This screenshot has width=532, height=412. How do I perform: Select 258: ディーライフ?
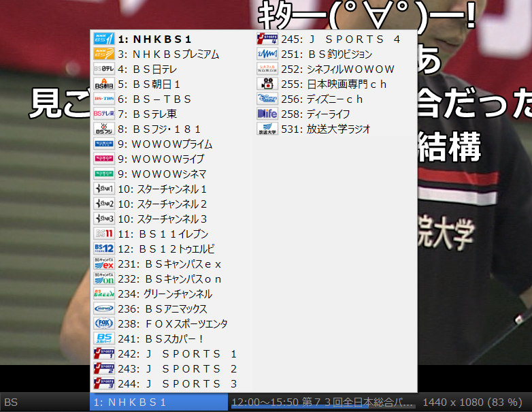coord(335,114)
